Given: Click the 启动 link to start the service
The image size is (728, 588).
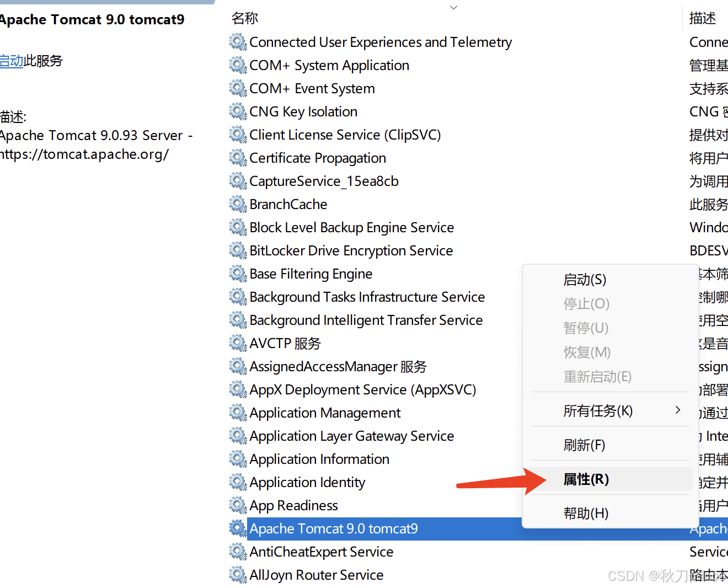Looking at the screenshot, I should 11,61.
